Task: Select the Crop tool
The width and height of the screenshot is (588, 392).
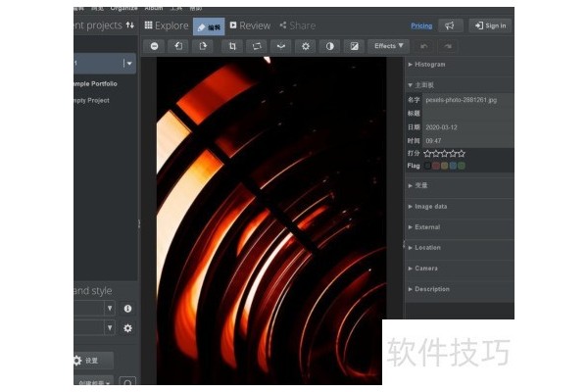Action: 232,46
